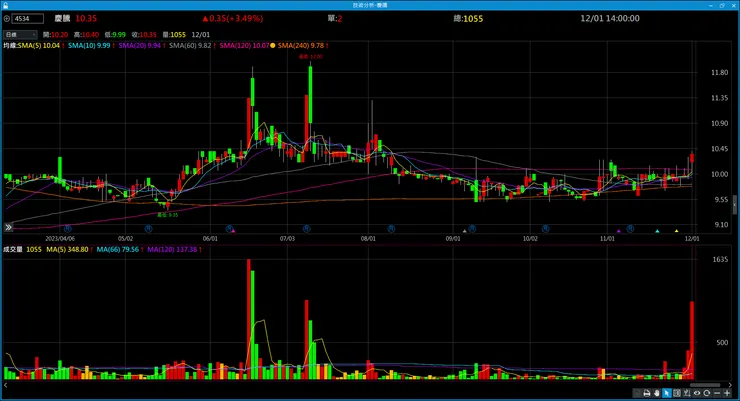The height and width of the screenshot is (401, 740).
Task: Click the grey triangle marker near 09/01
Action: click(464, 231)
